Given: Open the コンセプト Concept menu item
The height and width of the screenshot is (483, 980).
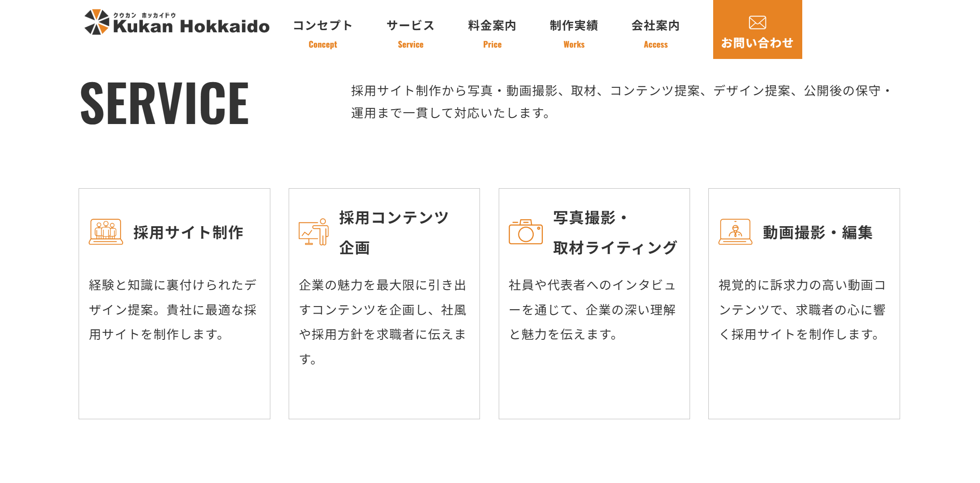Looking at the screenshot, I should tap(323, 34).
